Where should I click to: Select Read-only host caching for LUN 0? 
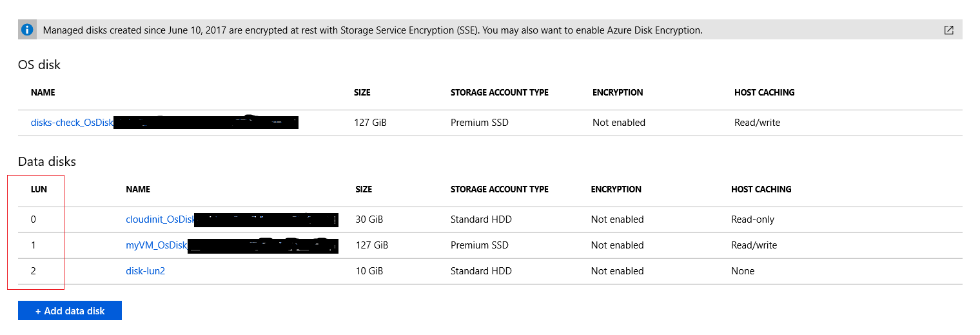[752, 219]
